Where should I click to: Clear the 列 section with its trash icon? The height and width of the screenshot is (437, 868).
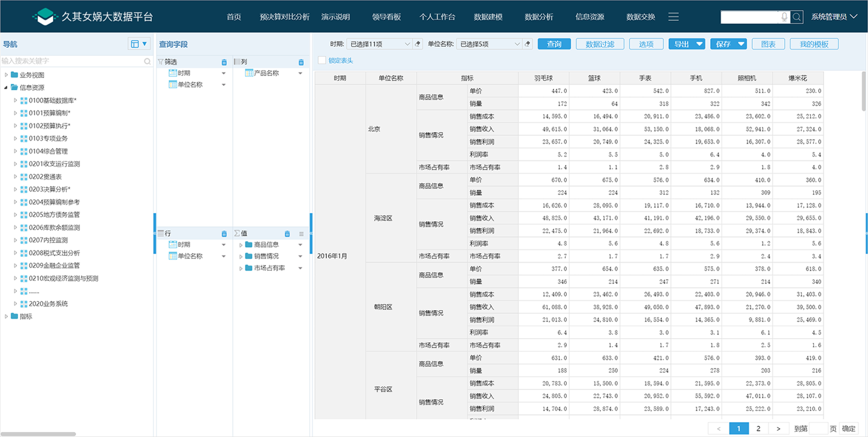(301, 62)
